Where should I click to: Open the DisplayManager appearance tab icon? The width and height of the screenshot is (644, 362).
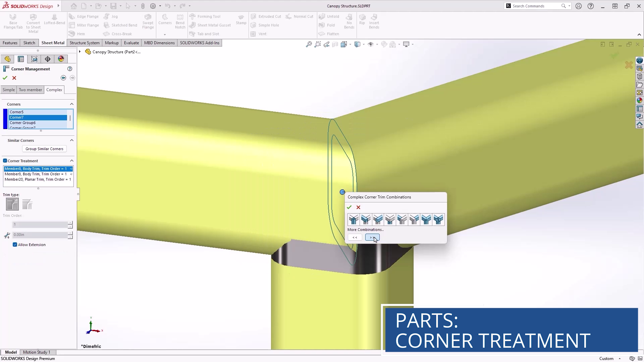point(61,59)
